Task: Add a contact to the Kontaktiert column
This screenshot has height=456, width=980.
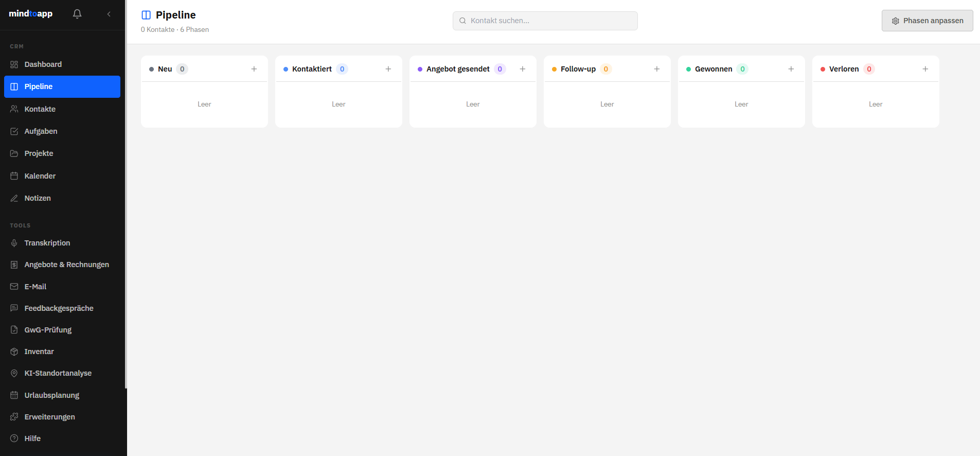Action: (x=388, y=69)
